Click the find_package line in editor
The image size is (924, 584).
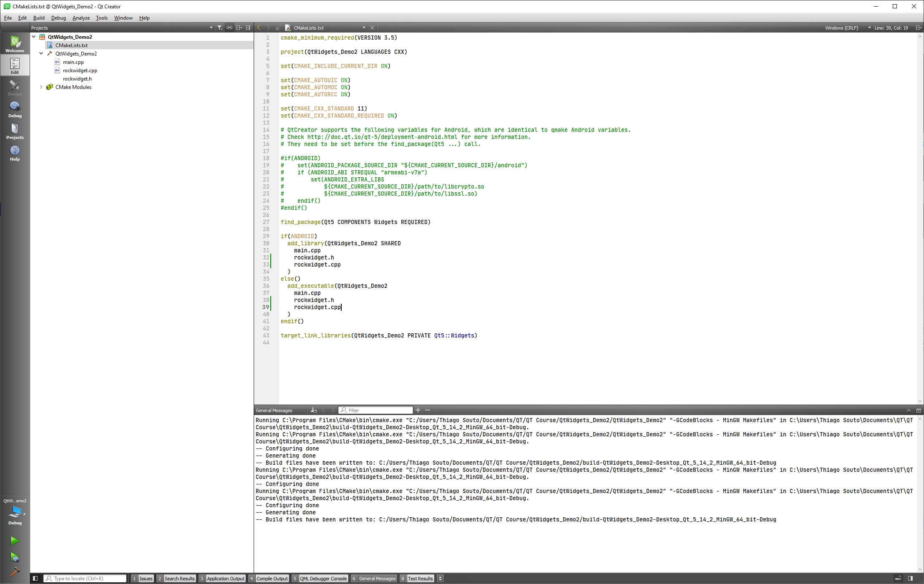355,222
